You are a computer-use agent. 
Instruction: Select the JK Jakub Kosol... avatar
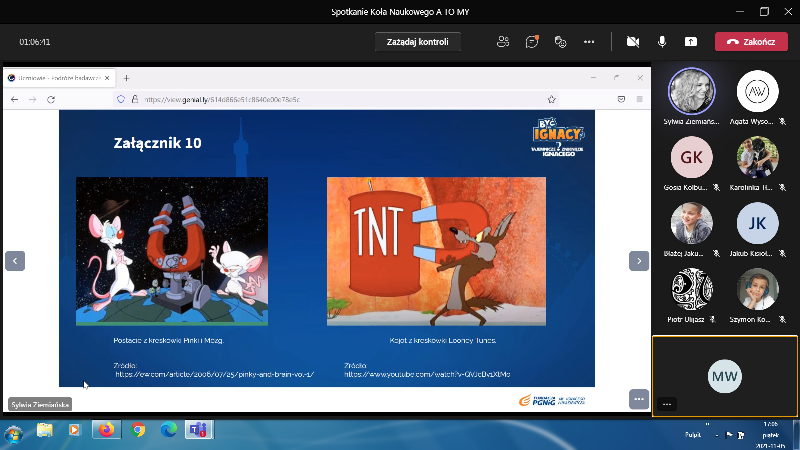(758, 223)
